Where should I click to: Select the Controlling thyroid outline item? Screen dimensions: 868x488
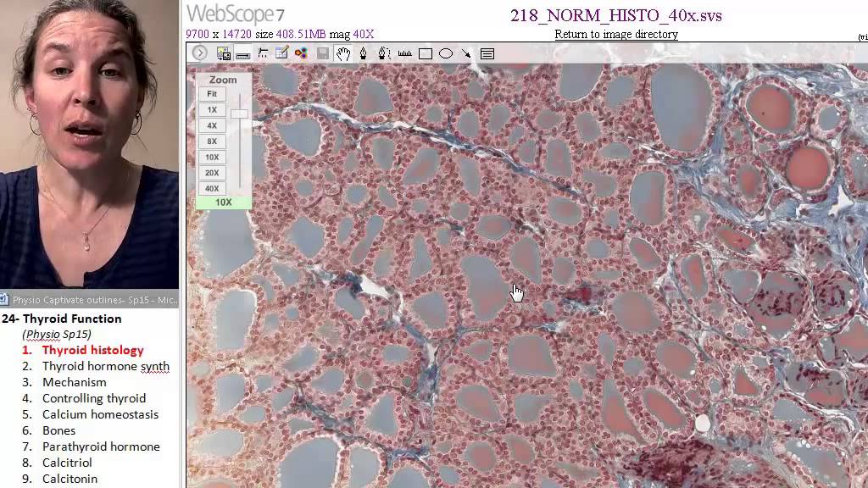click(x=94, y=398)
